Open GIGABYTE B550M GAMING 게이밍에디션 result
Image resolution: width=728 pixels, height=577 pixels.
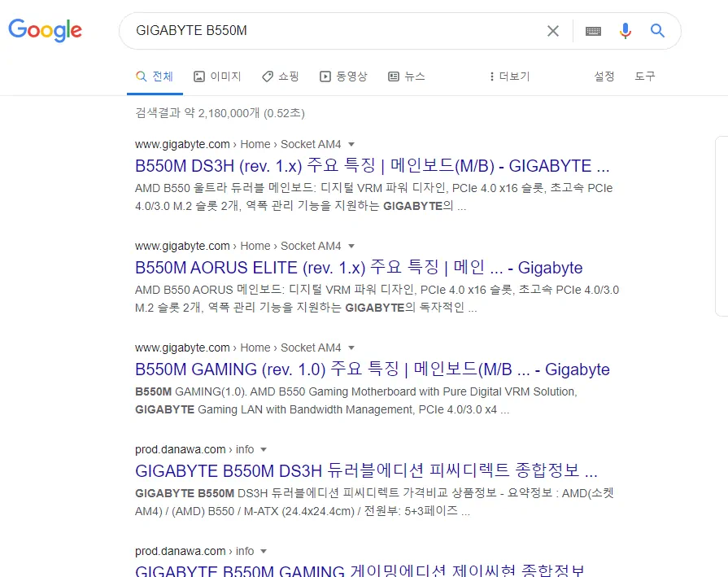tap(360, 571)
